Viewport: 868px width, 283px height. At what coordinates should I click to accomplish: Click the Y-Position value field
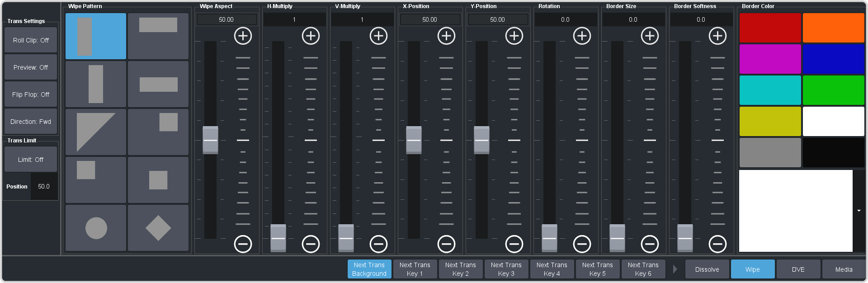click(x=498, y=19)
